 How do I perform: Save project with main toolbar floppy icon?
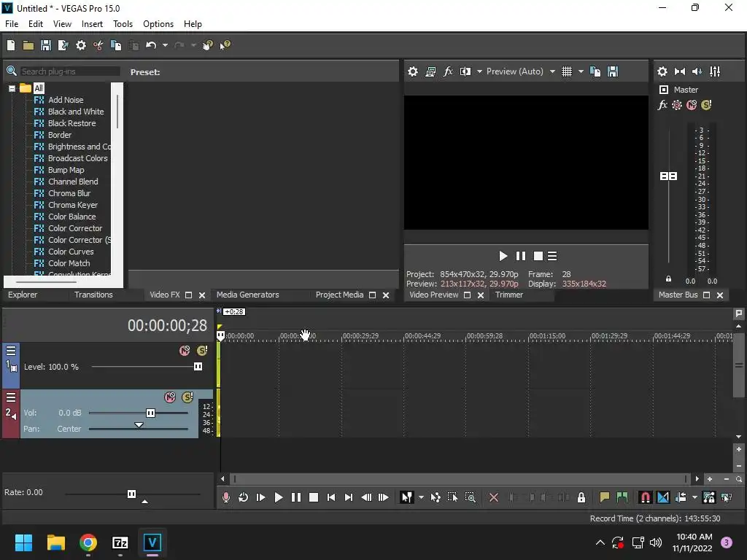coord(46,45)
